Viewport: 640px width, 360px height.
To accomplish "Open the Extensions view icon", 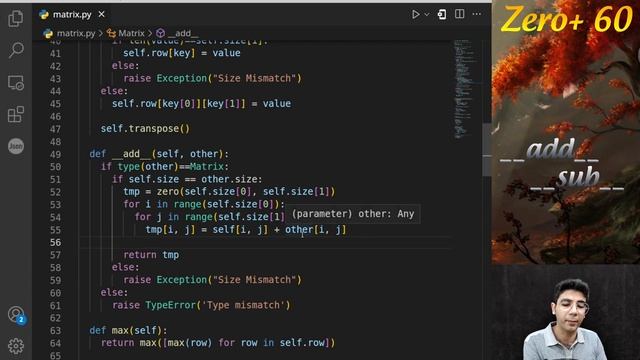I will 16,114.
